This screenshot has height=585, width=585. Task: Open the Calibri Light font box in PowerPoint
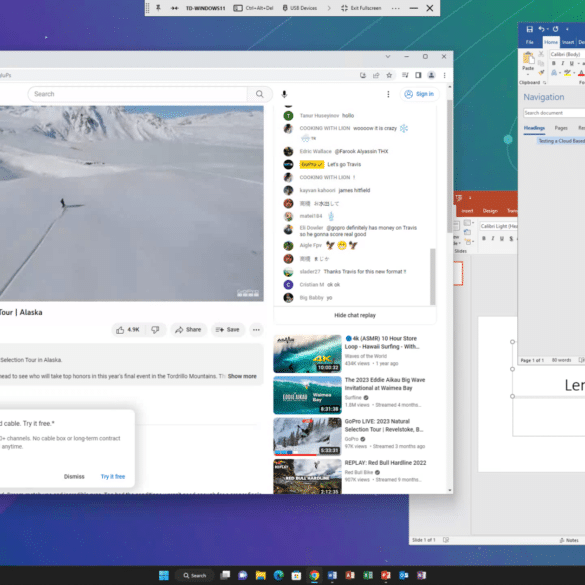coord(498,226)
